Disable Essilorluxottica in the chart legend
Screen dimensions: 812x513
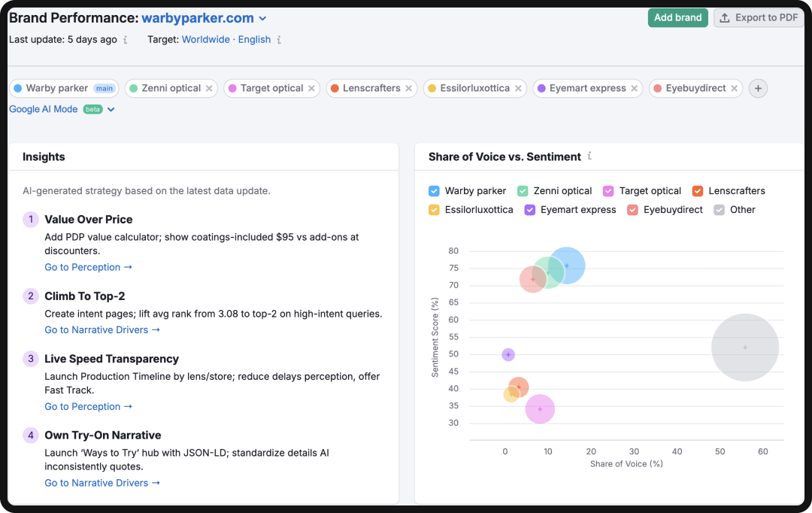[434, 210]
